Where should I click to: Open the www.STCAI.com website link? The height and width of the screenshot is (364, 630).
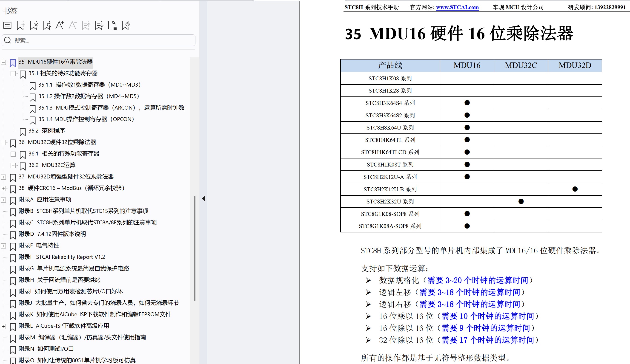pos(457,7)
